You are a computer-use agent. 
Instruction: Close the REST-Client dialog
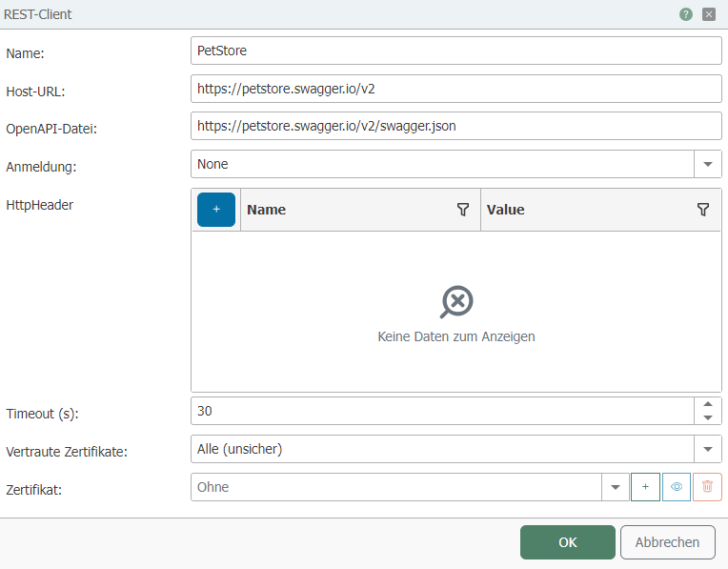coord(708,14)
